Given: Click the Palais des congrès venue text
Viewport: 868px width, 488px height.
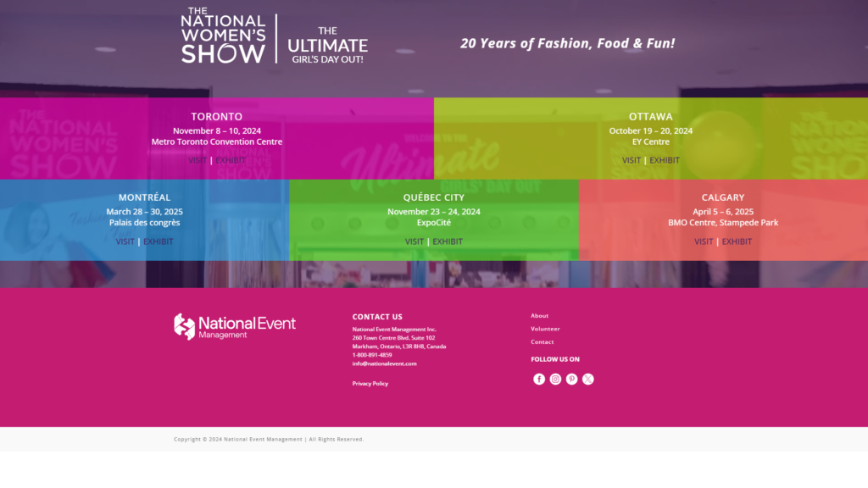Looking at the screenshot, I should tap(144, 223).
